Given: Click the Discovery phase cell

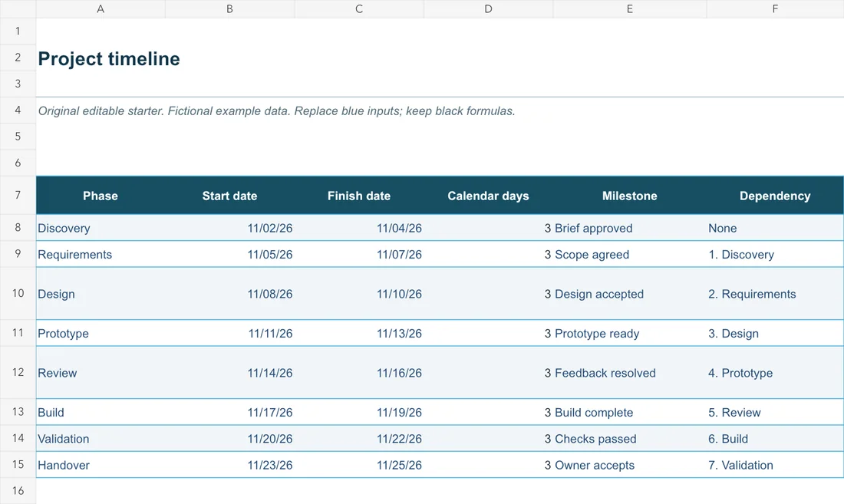Looking at the screenshot, I should [x=101, y=228].
